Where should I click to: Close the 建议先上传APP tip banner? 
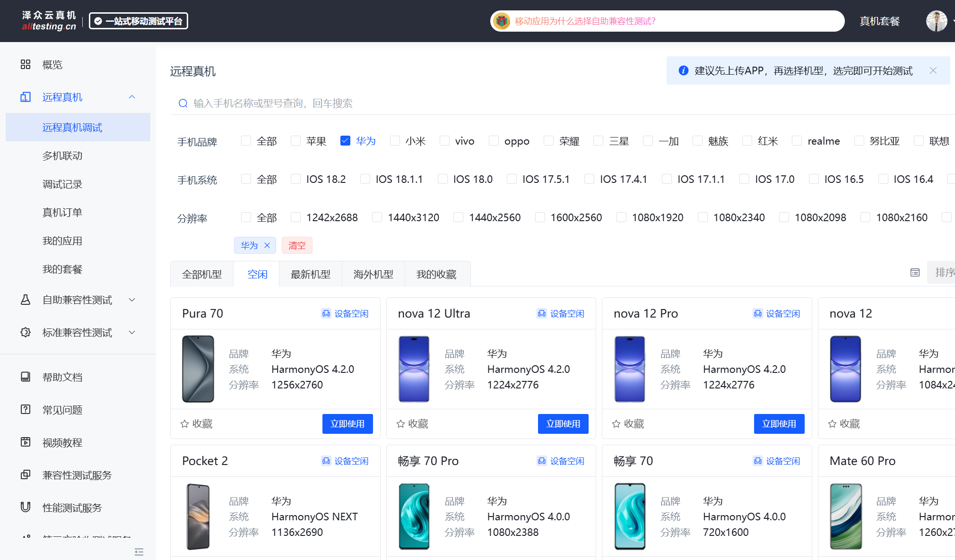click(x=933, y=70)
